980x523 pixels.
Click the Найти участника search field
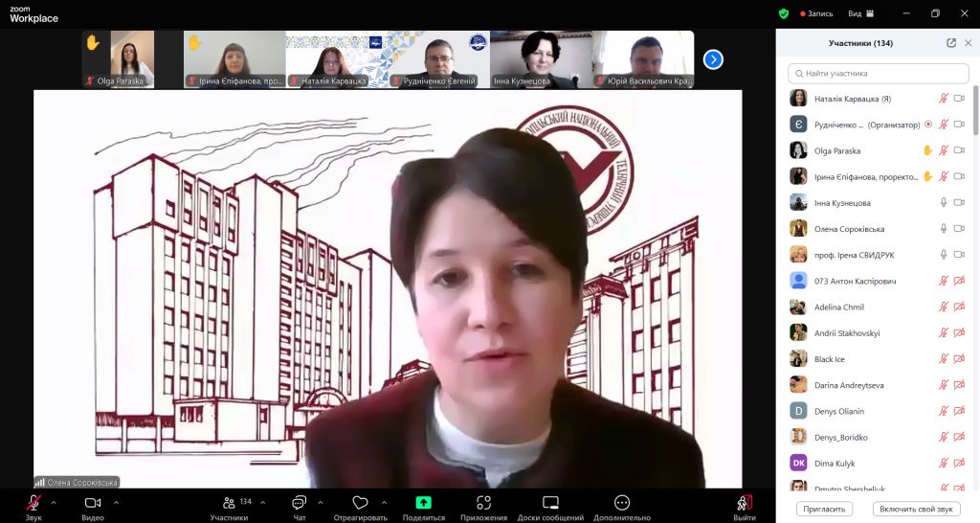[879, 73]
